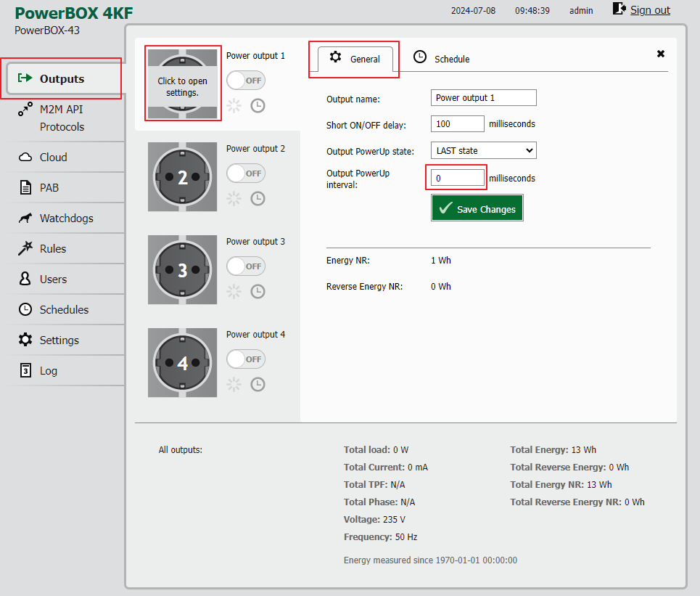Viewport: 700px width, 596px height.
Task: Toggle Power output 1 switch on
Action: coord(246,81)
